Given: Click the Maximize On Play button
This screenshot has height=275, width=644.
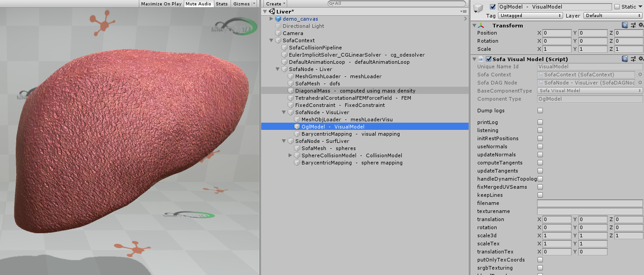Looking at the screenshot, I should 161,4.
